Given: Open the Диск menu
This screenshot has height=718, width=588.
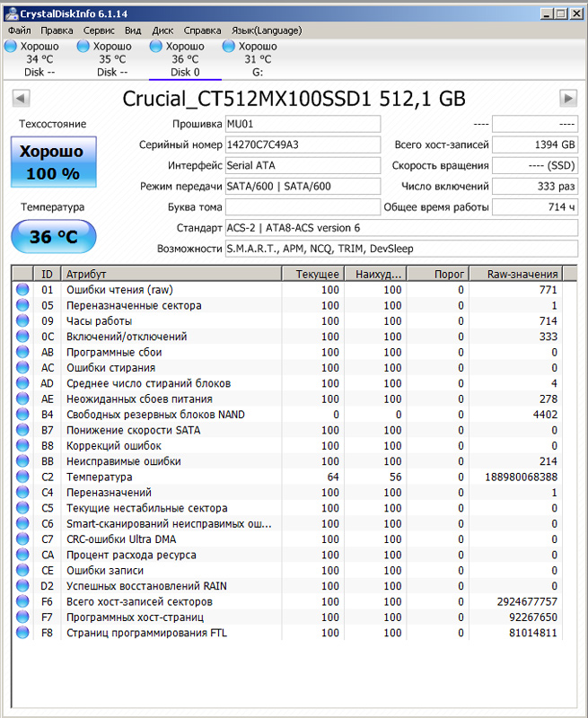Looking at the screenshot, I should (x=162, y=31).
